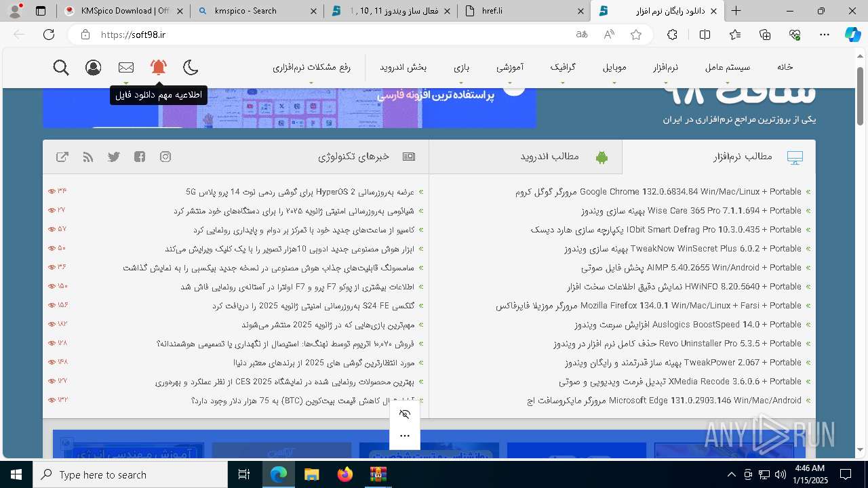
Task: Open Microsoft Edge 131.0.2903.146 link
Action: click(665, 401)
